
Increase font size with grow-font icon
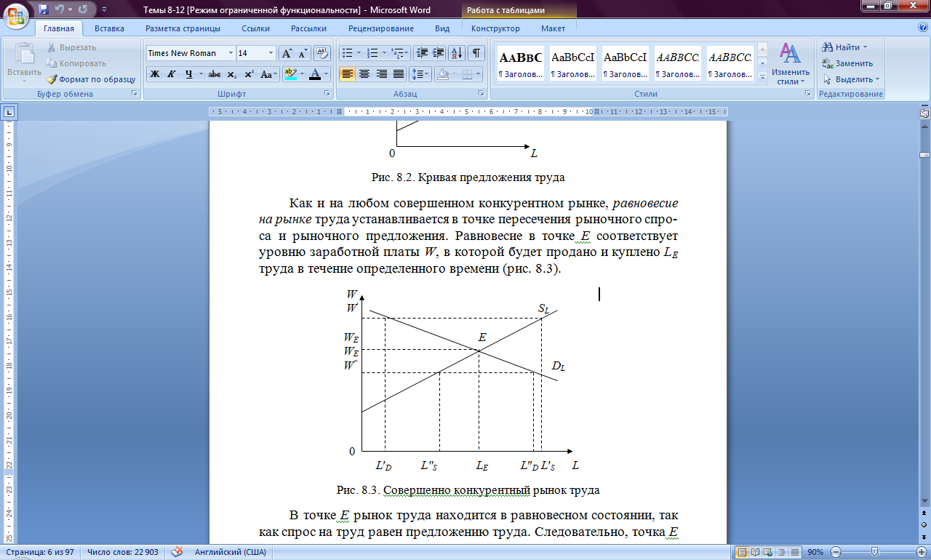(287, 53)
